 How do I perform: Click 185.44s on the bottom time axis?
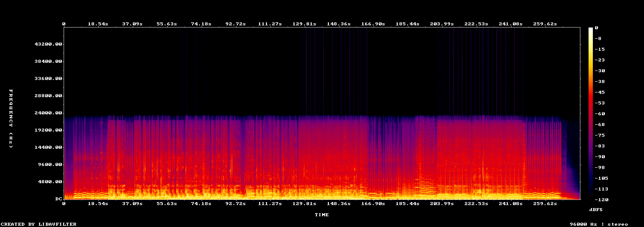[x=408, y=204]
